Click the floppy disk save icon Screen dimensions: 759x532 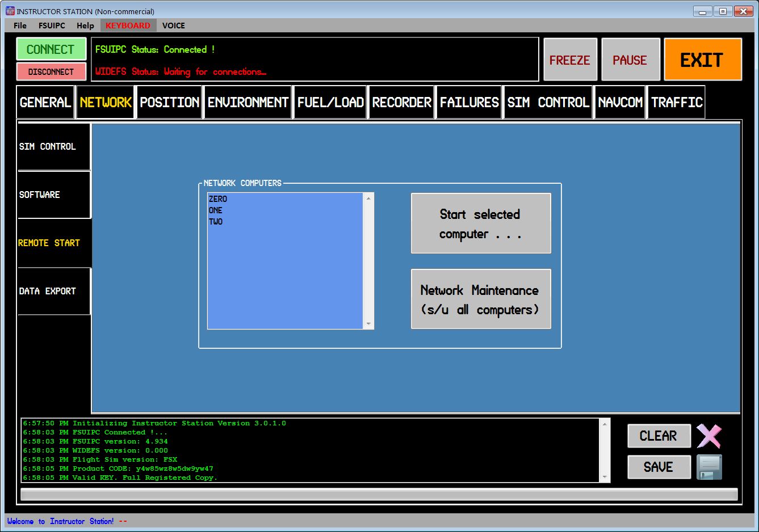pyautogui.click(x=709, y=467)
